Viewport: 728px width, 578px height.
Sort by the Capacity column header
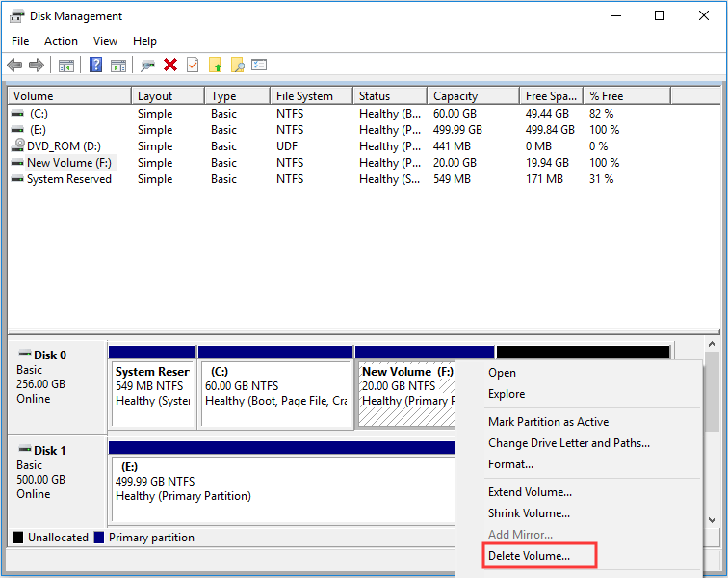(473, 96)
